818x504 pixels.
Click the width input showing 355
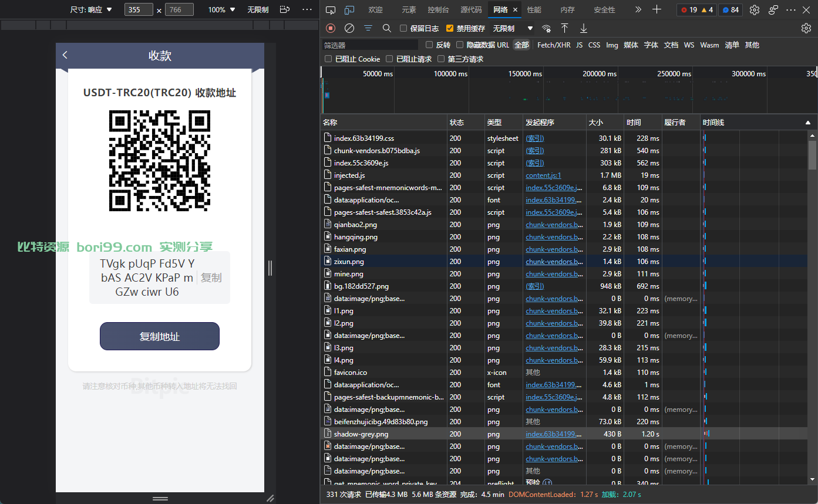139,10
